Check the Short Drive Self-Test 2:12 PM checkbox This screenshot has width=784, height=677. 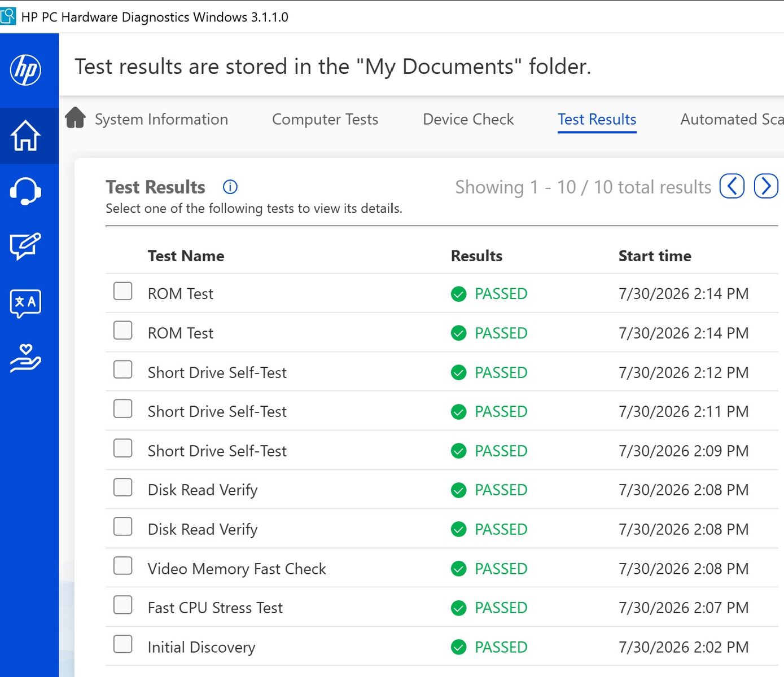(x=123, y=370)
